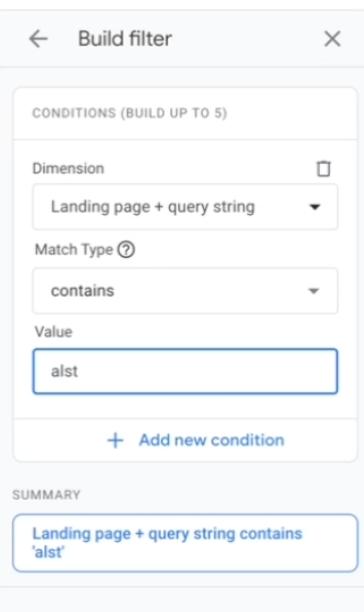Click the plus icon beside Add new condition
Image resolution: width=364 pixels, height=612 pixels.
pyautogui.click(x=115, y=440)
